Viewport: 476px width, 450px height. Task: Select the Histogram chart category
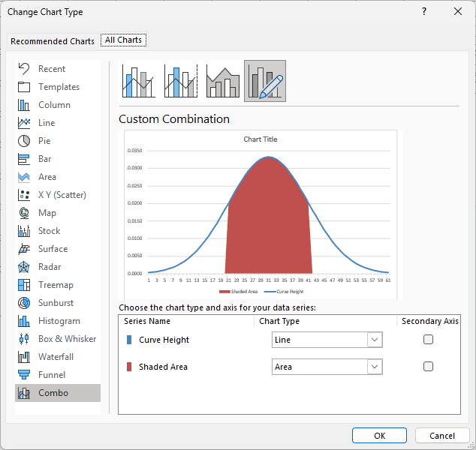pos(58,321)
